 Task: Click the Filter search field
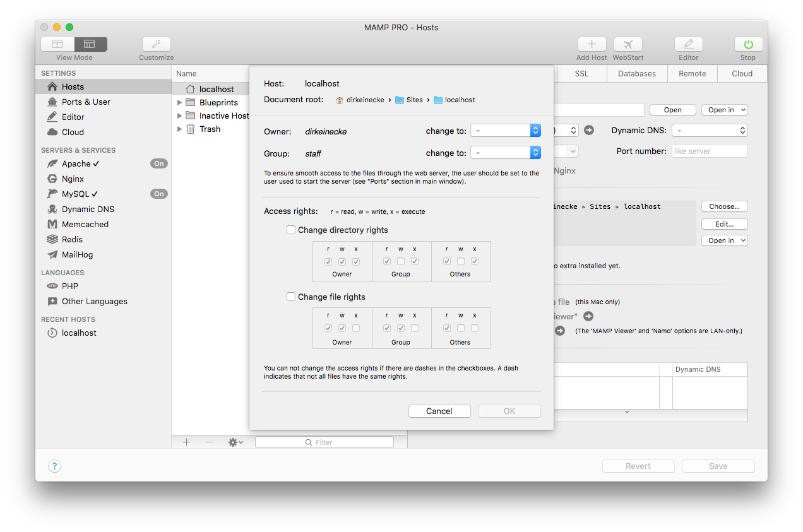(x=324, y=442)
